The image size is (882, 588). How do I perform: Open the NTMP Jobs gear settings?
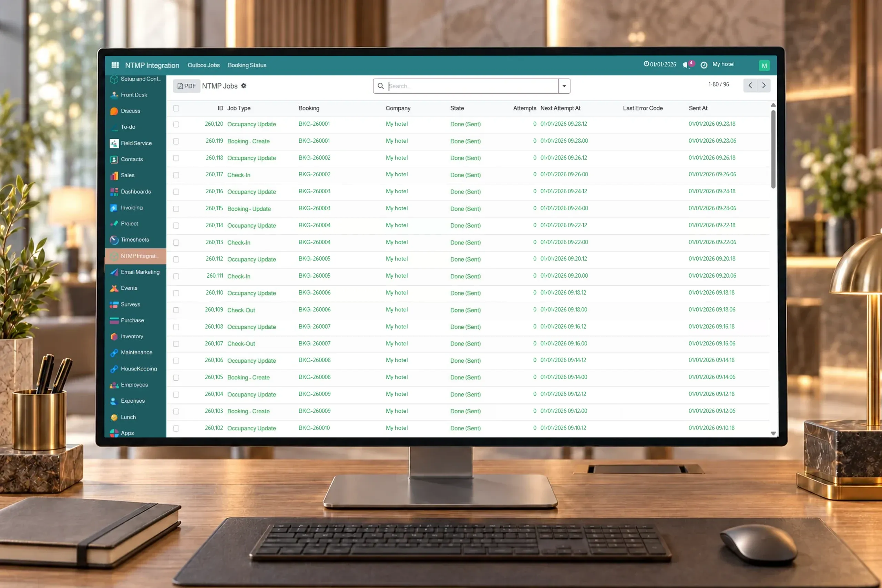pyautogui.click(x=244, y=86)
